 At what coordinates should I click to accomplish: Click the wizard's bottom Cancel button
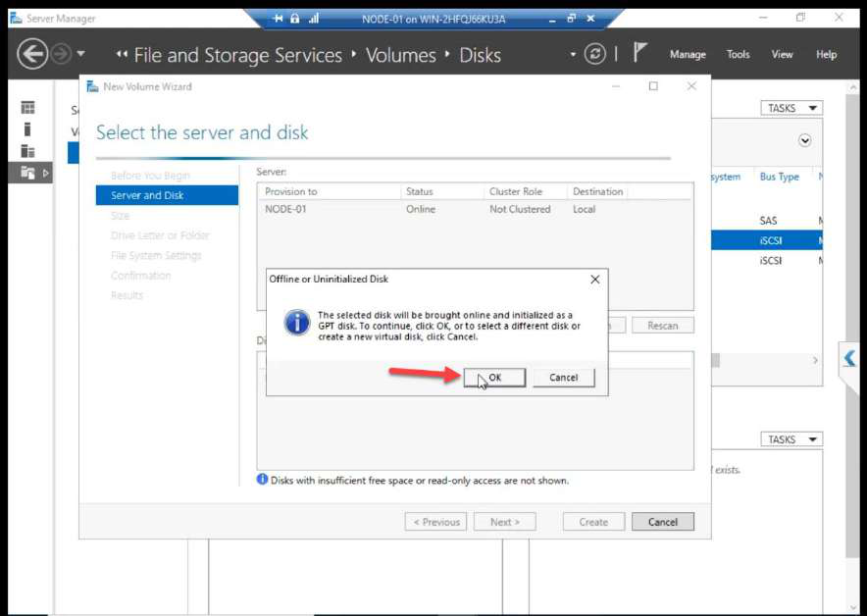coord(662,522)
